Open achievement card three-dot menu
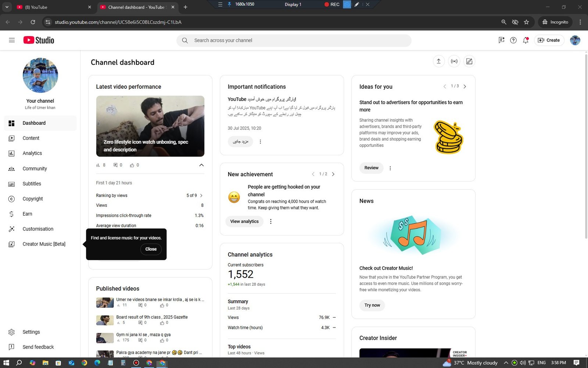Screen dimensions: 588x368 (271, 222)
